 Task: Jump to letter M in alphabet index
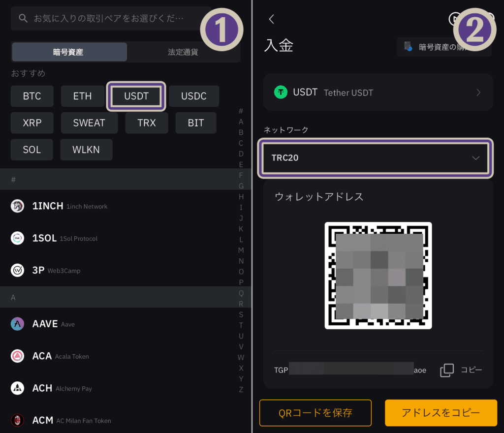(x=241, y=250)
